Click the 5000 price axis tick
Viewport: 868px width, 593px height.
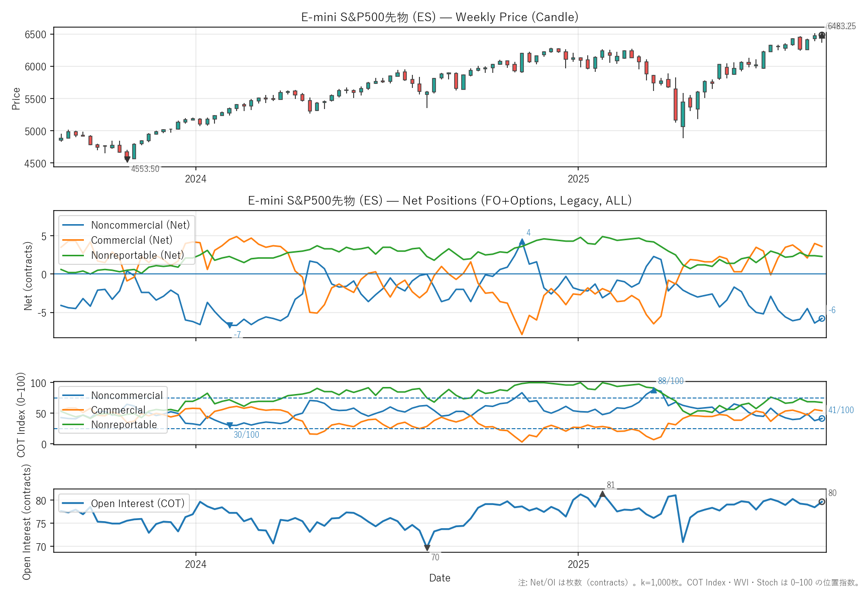click(x=36, y=131)
